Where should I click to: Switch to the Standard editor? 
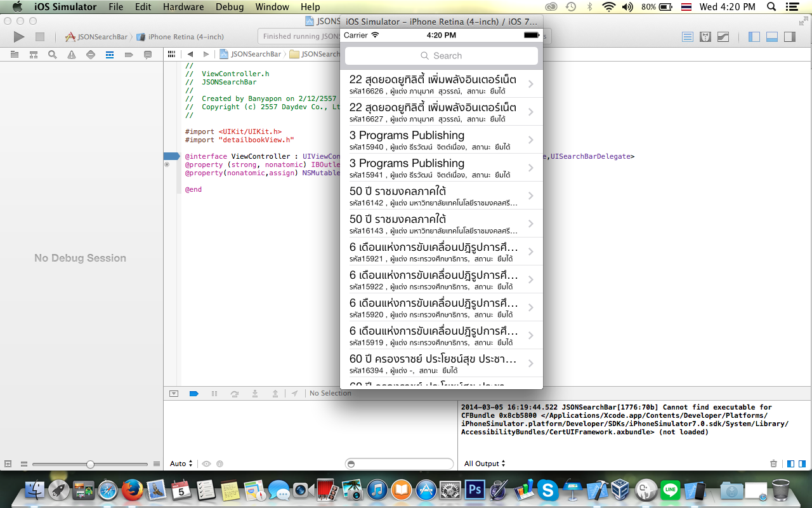(x=688, y=37)
